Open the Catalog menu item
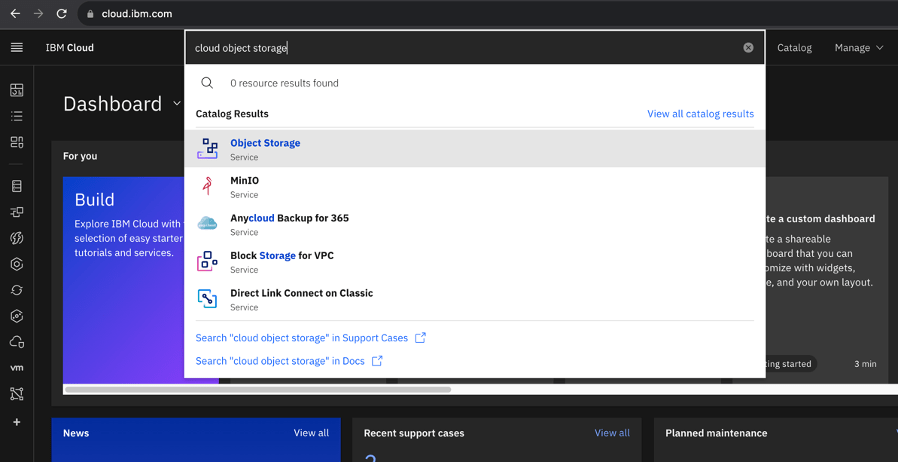Image resolution: width=898 pixels, height=462 pixels. tap(794, 48)
